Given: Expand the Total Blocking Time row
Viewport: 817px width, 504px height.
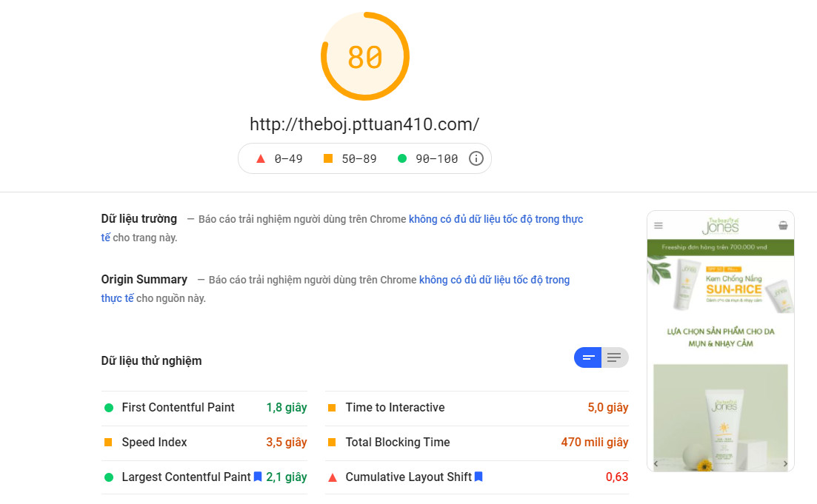Looking at the screenshot, I should pos(397,443).
